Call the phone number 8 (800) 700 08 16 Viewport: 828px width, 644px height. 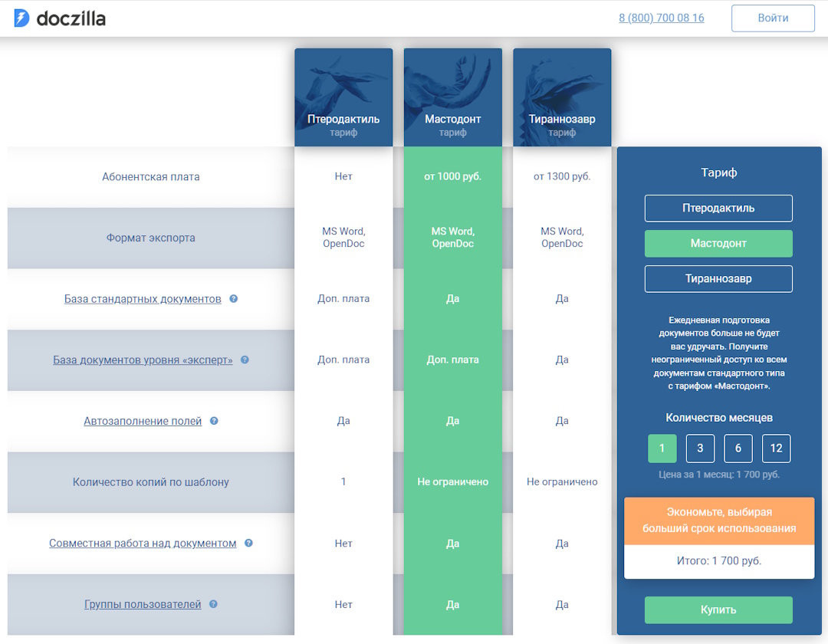coord(661,18)
